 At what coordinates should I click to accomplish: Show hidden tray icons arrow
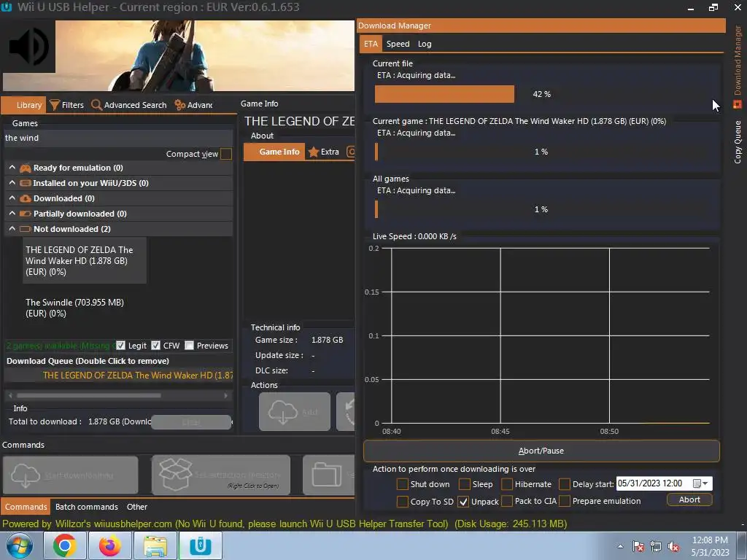(x=620, y=547)
